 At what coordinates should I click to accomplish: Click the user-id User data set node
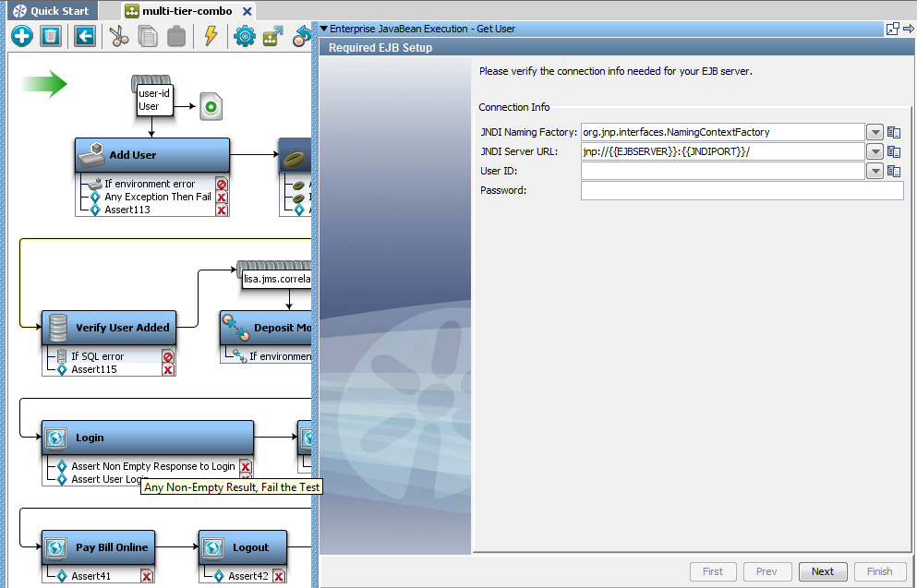click(154, 100)
